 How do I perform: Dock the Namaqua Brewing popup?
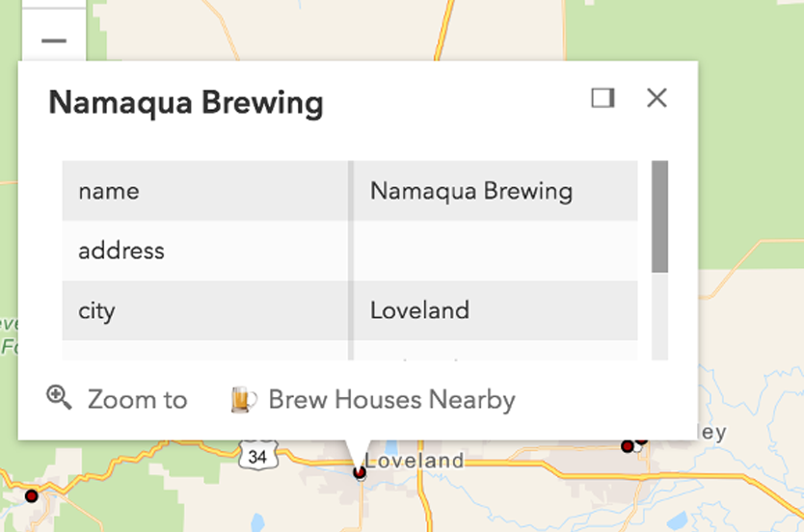click(603, 98)
